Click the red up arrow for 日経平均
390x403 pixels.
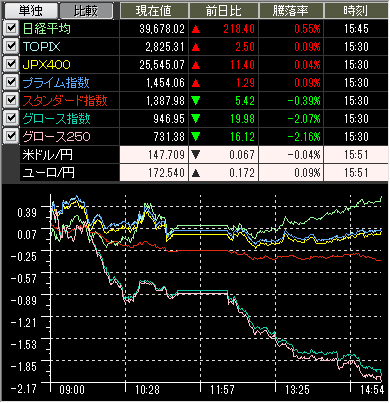tap(196, 29)
